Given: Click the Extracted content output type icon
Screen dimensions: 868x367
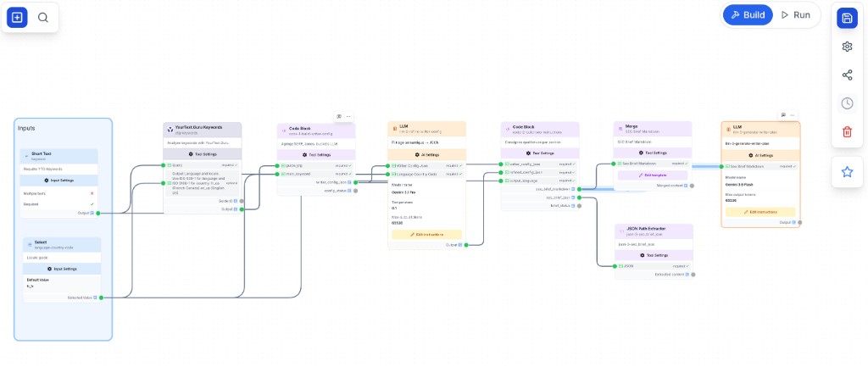Looking at the screenshot, I should pos(687,274).
